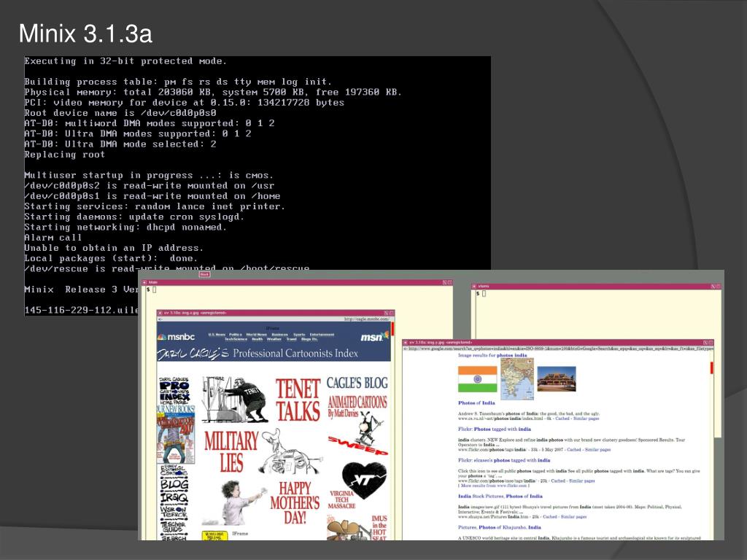Click the msnbc peacock logo
The width and height of the screenshot is (747, 560).
[x=162, y=337]
